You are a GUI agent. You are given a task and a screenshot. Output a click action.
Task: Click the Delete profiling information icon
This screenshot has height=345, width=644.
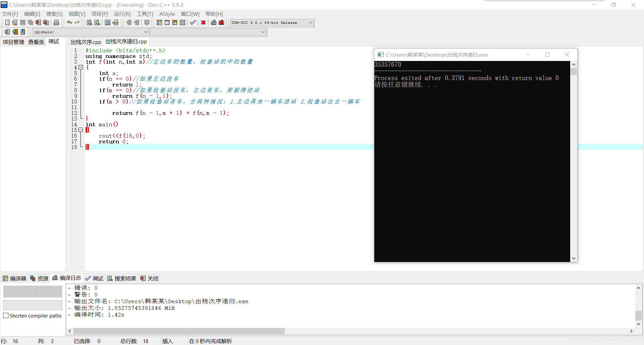click(x=221, y=22)
